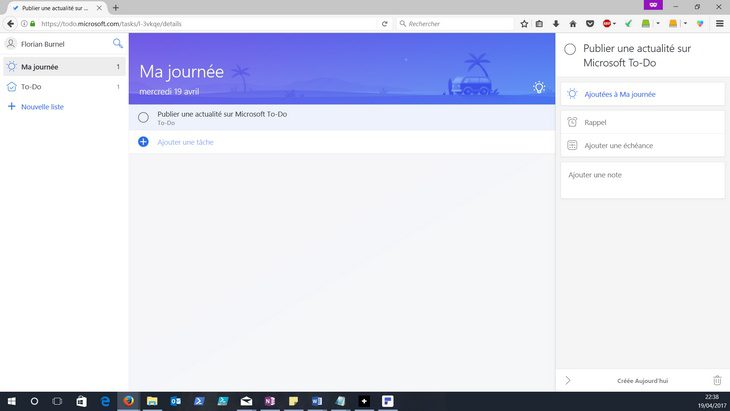Save page to Pocket
Screen dimensions: 730x411
click(590, 24)
